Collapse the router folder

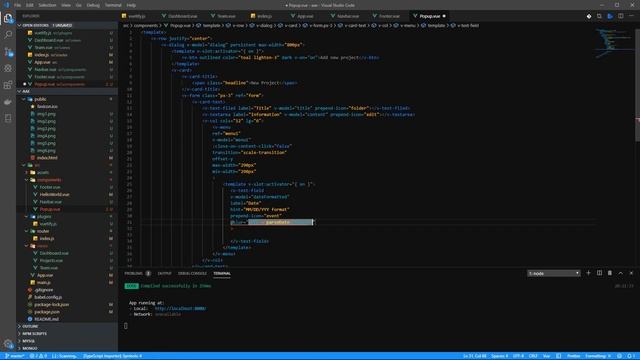(x=43, y=231)
